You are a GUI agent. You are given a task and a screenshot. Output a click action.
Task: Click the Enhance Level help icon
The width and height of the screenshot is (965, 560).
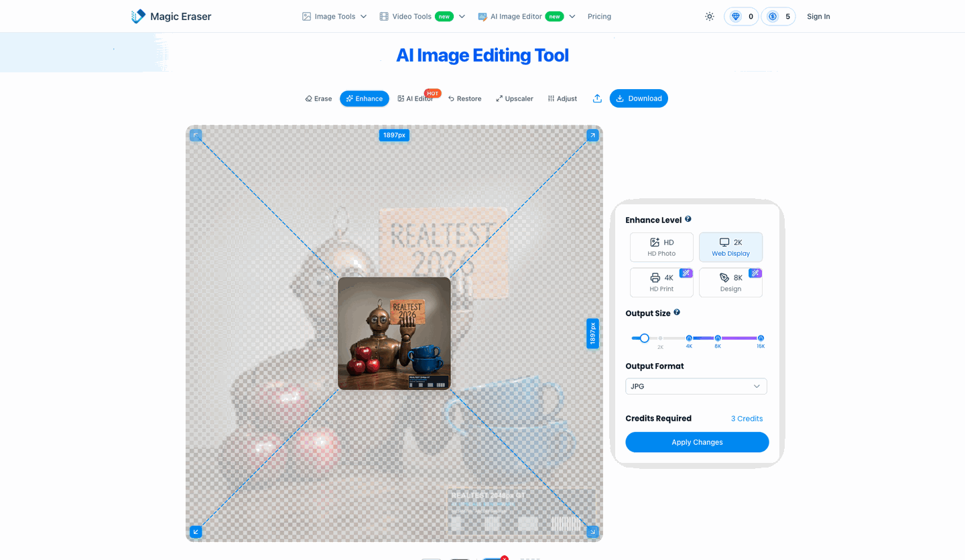(x=688, y=219)
